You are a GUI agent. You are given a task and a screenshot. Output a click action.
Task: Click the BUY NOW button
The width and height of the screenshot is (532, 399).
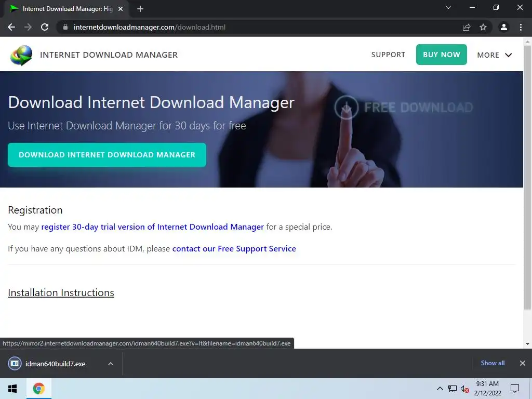[x=442, y=55]
